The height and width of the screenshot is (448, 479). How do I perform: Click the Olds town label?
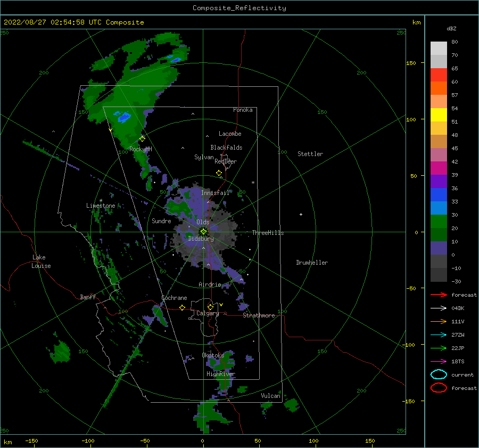pyautogui.click(x=203, y=222)
